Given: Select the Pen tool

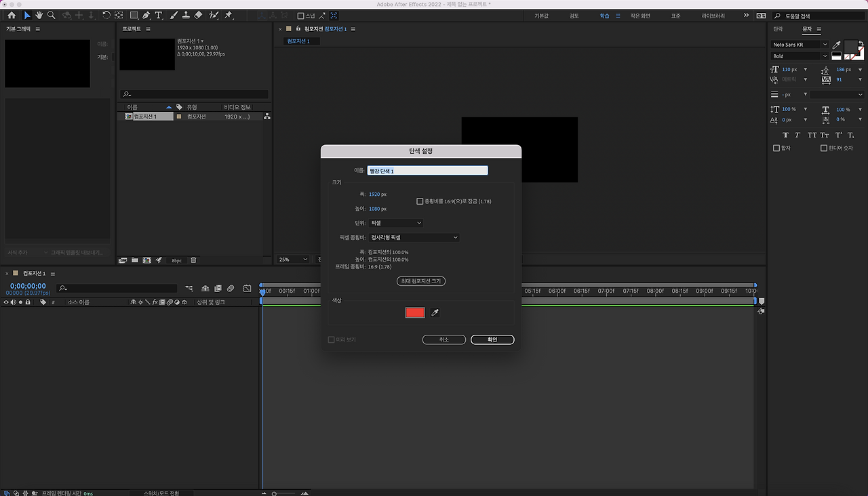Looking at the screenshot, I should tap(146, 15).
